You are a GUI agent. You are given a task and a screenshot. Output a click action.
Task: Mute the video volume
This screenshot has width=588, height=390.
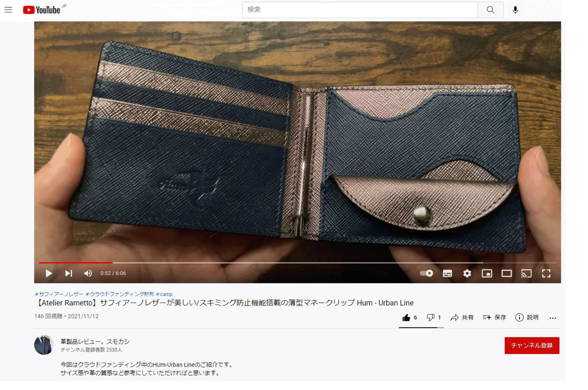click(88, 273)
